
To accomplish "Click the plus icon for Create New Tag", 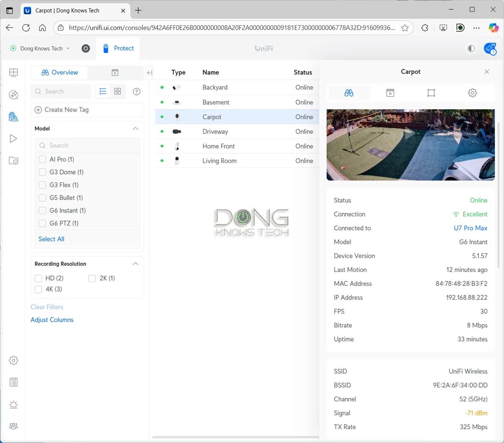I will click(38, 110).
